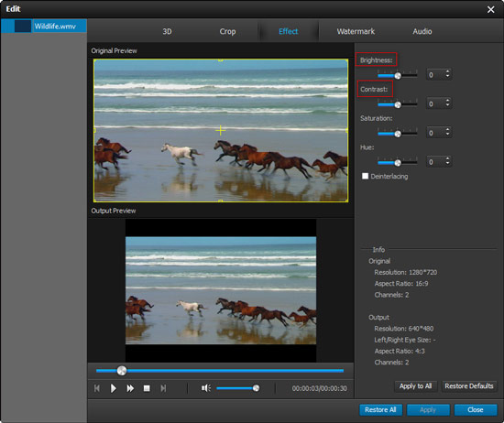
Task: Stop video playback
Action: 147,388
